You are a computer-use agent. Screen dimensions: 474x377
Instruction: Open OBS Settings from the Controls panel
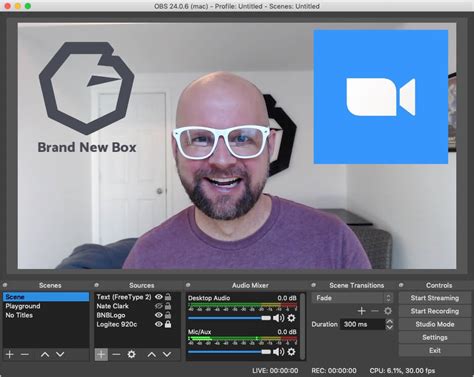tap(435, 337)
